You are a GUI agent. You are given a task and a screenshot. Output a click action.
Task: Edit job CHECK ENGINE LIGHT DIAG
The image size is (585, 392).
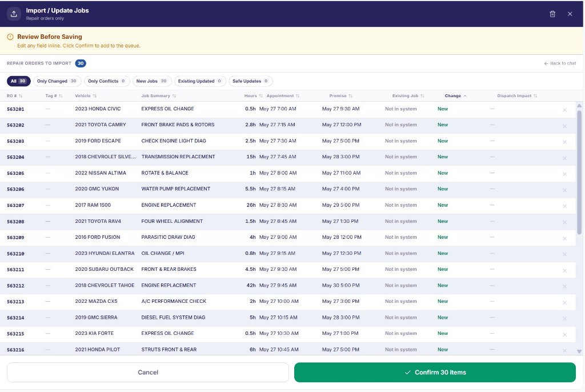click(174, 141)
